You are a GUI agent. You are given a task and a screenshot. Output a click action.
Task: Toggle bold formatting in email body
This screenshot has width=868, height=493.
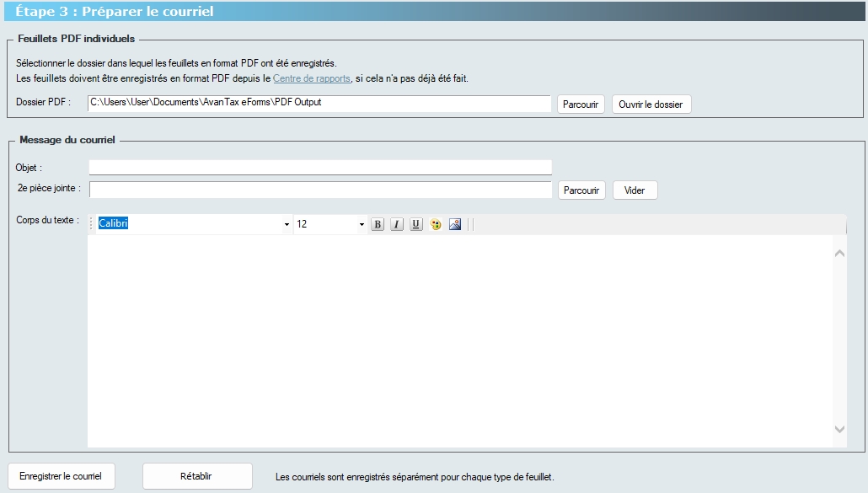click(378, 224)
